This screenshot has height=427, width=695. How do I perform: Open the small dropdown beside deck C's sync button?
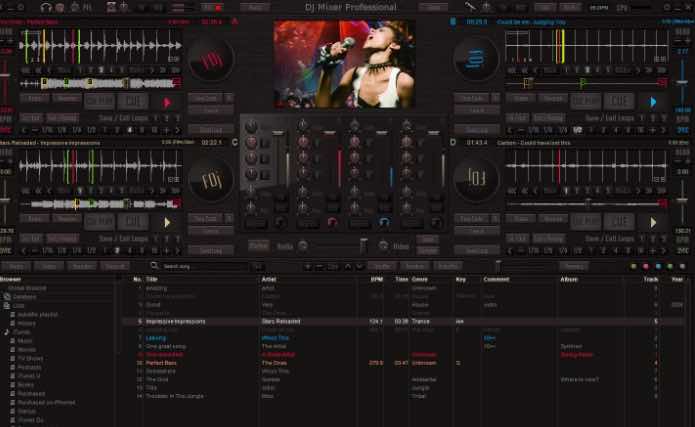(x=229, y=219)
